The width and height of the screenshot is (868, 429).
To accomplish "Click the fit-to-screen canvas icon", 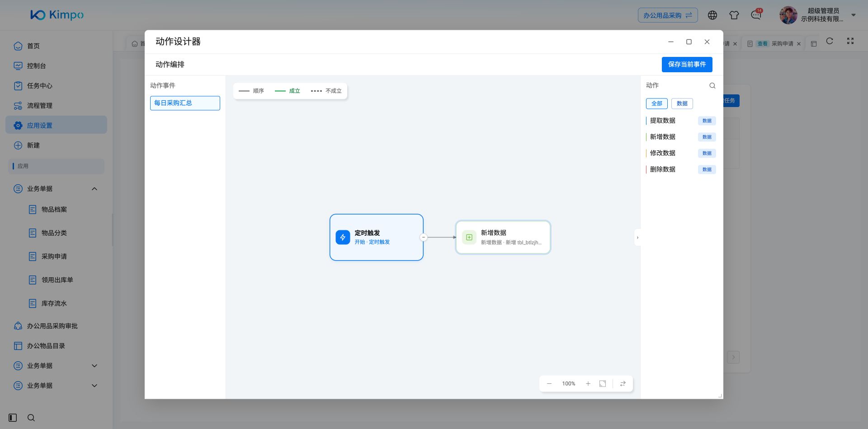I will (x=603, y=384).
